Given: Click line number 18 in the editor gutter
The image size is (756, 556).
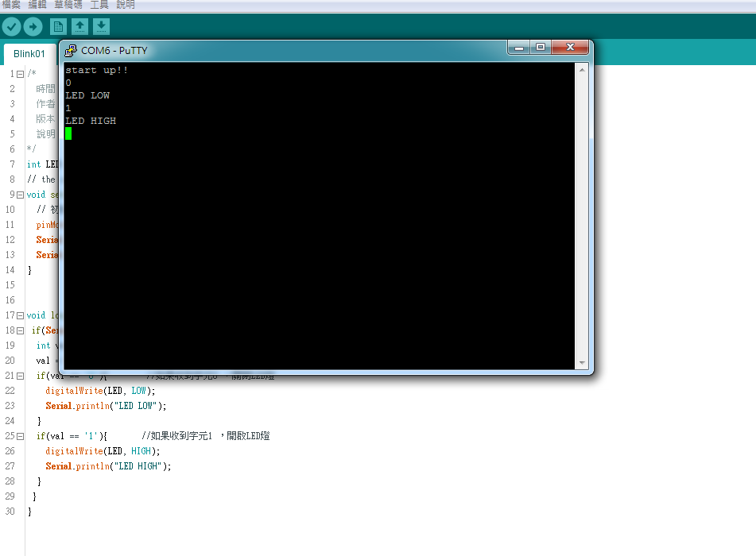Looking at the screenshot, I should coord(12,330).
